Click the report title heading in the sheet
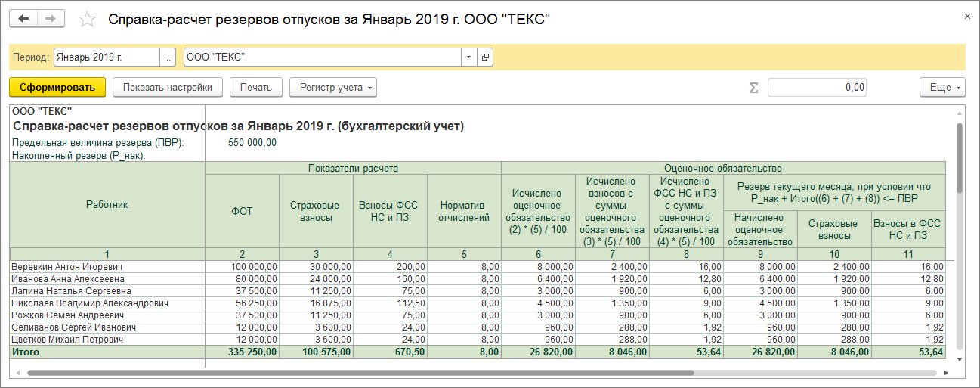The image size is (980, 388). pos(239,126)
